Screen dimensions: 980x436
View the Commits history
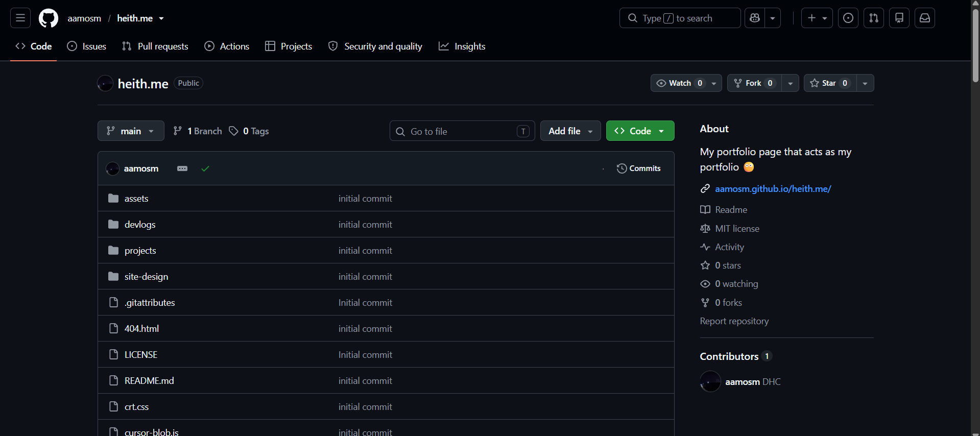[x=639, y=168]
